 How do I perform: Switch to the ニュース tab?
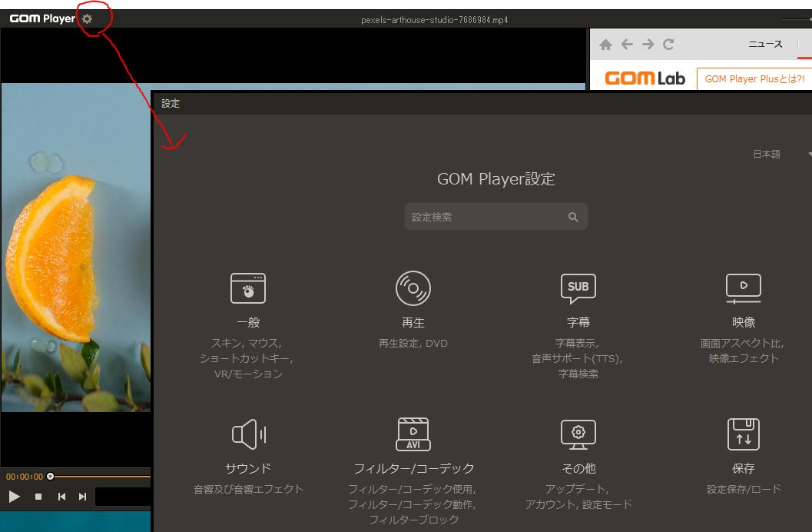coord(765,44)
